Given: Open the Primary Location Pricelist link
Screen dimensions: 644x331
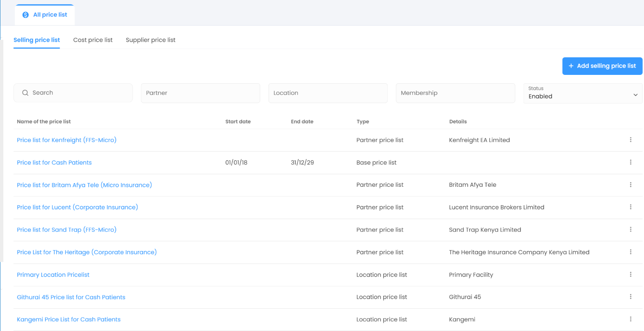Looking at the screenshot, I should [53, 275].
